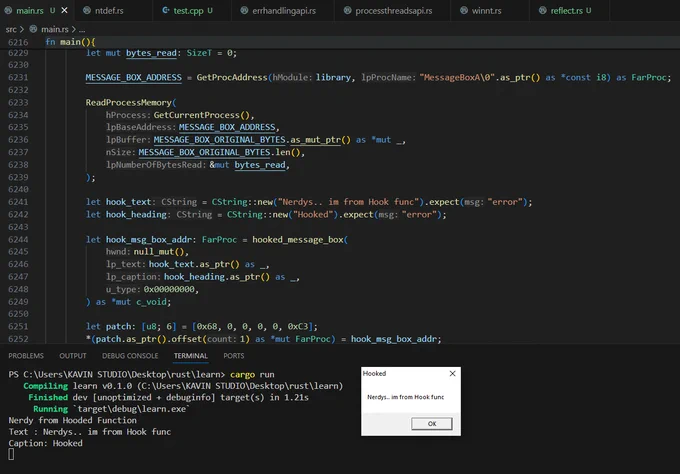Click 'hook_msg_box_addr' on line 6252
680x474 pixels.
(x=394, y=339)
